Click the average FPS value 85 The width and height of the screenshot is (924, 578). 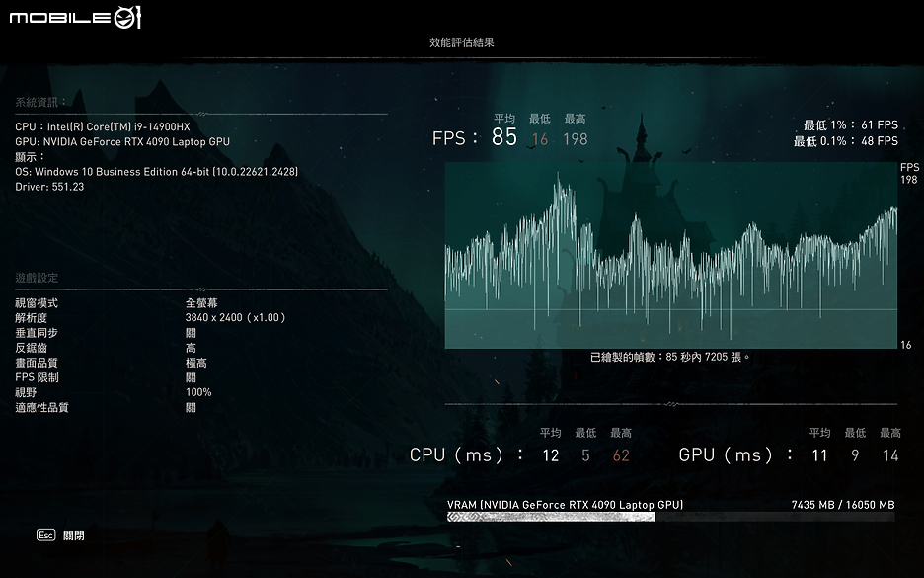(x=504, y=137)
